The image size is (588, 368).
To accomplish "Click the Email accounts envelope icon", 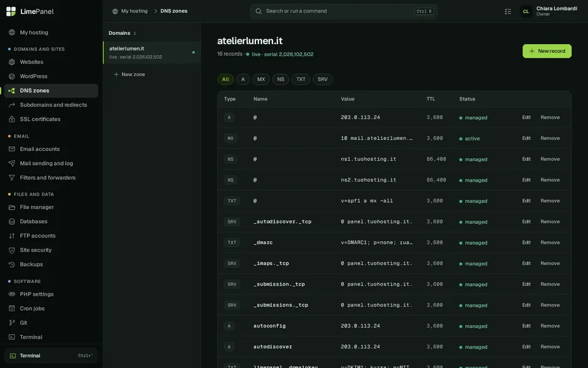I will click(x=12, y=149).
